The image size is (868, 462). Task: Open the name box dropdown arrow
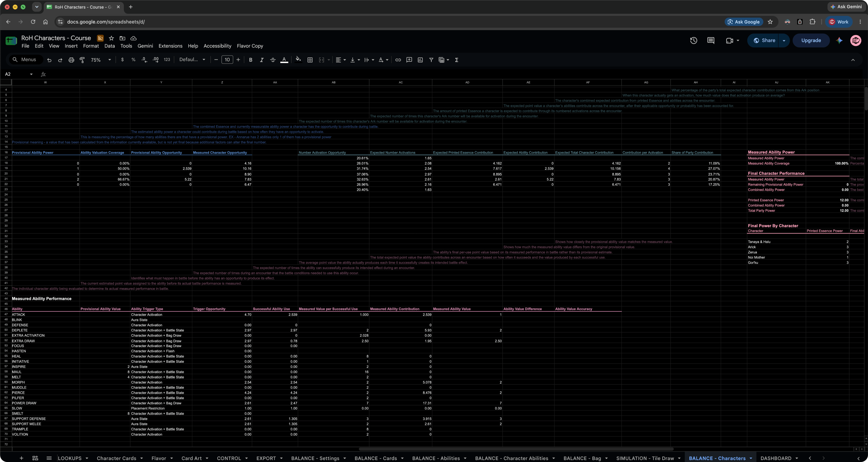click(31, 74)
